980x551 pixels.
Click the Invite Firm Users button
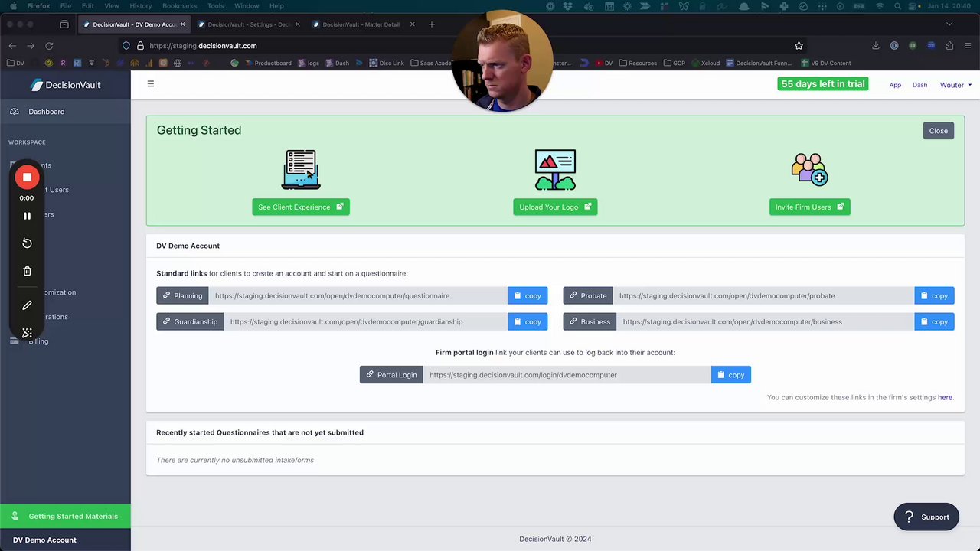[809, 207]
